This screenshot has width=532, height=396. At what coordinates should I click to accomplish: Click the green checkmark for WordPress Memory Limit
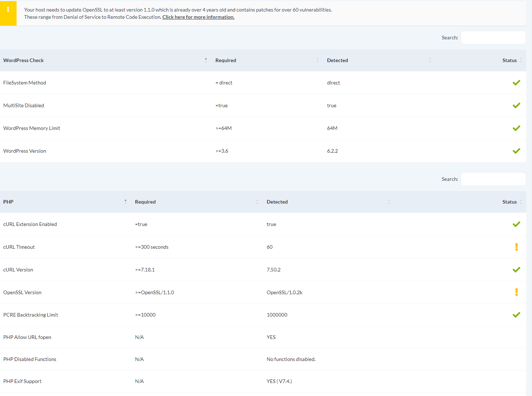[x=516, y=128]
